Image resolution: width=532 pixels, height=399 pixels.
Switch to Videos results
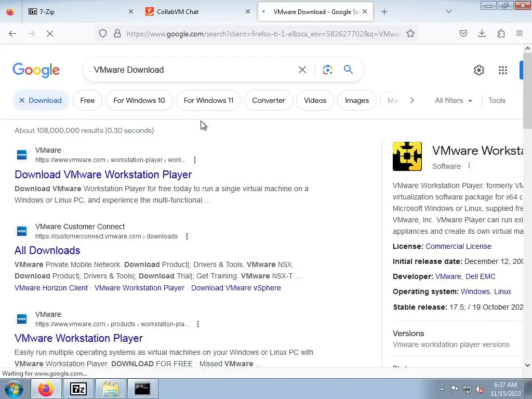[x=315, y=100]
